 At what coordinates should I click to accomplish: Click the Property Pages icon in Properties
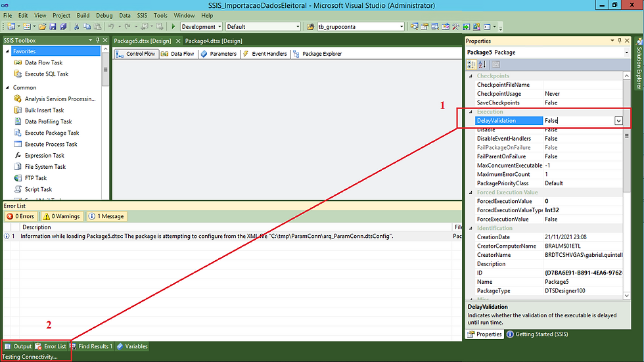(x=495, y=64)
